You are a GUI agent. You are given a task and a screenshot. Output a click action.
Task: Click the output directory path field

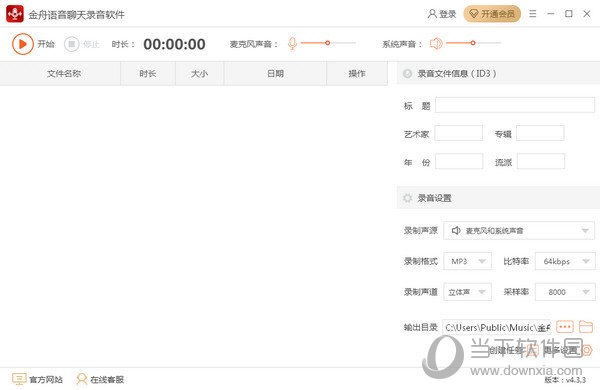(496, 327)
